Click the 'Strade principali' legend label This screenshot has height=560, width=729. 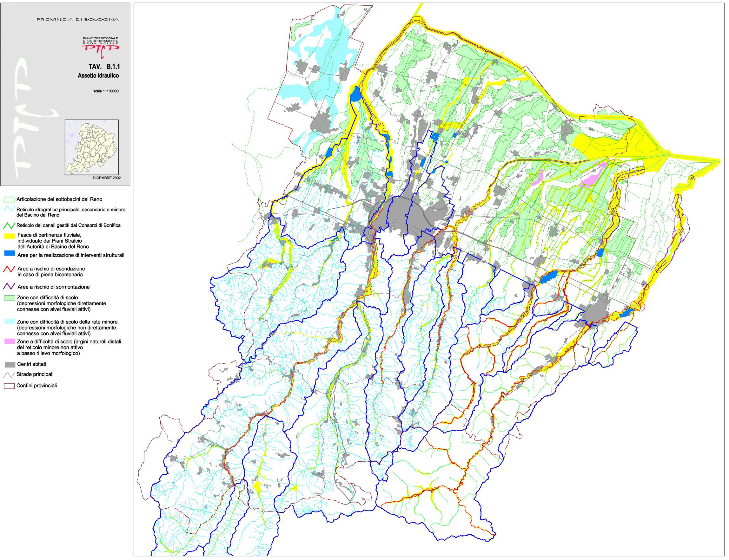(x=35, y=375)
